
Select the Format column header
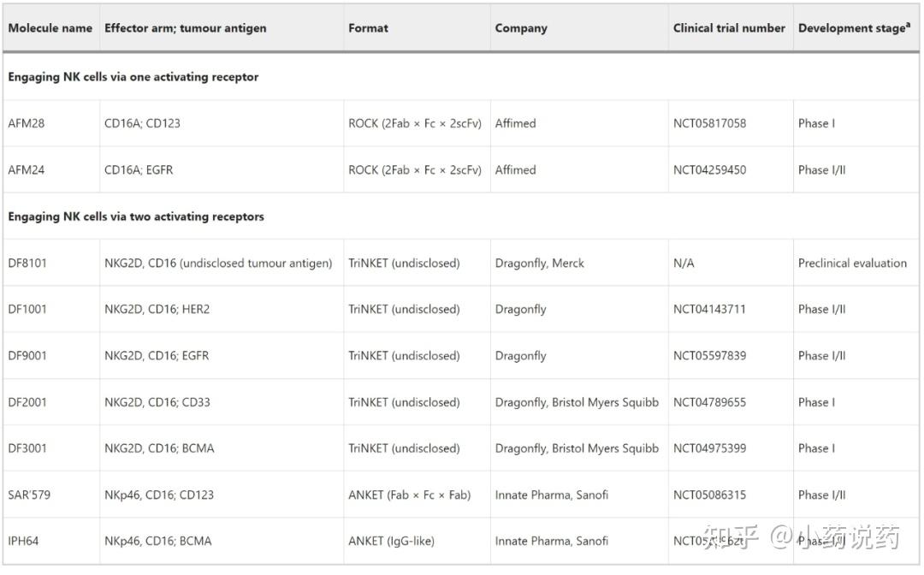(368, 28)
